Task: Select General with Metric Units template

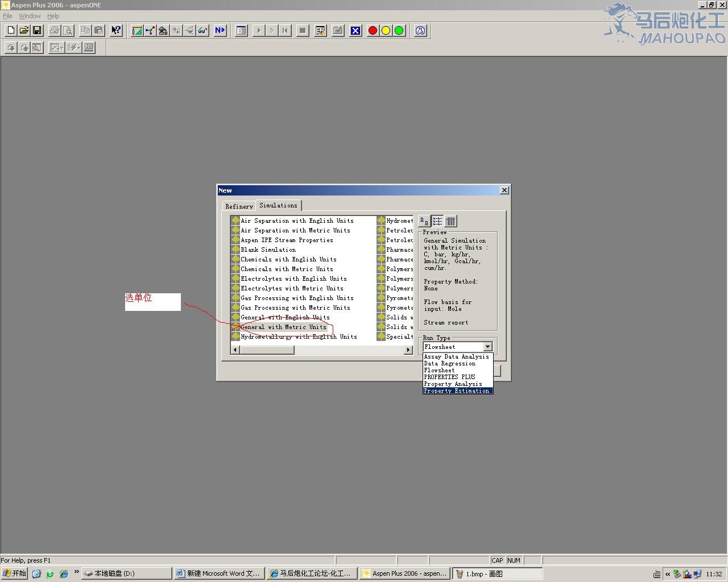Action: (x=279, y=327)
